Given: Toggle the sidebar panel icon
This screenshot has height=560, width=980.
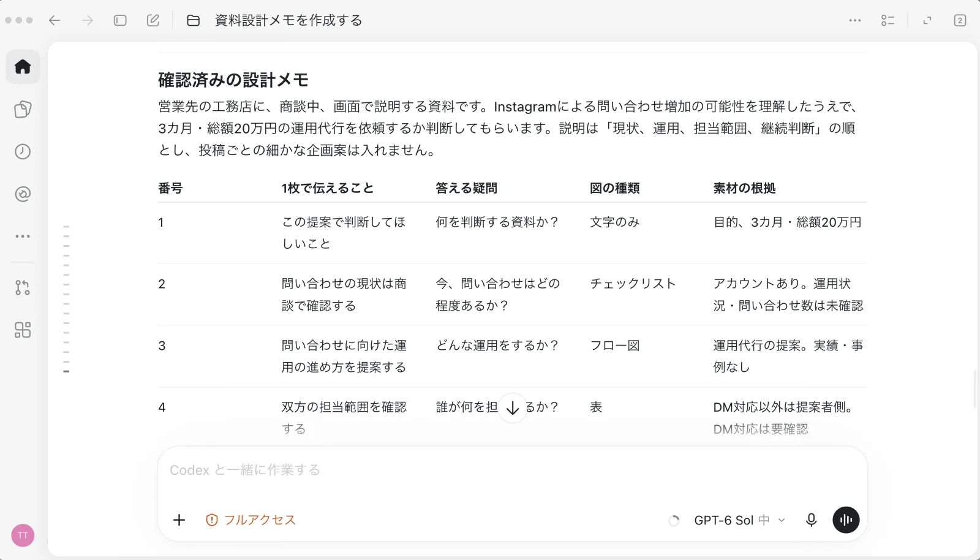Looking at the screenshot, I should pyautogui.click(x=120, y=20).
